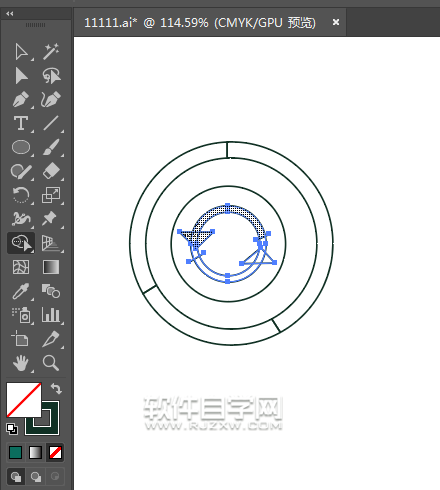
Task: Select the Direct Selection tool white arrow
Action: click(x=21, y=52)
